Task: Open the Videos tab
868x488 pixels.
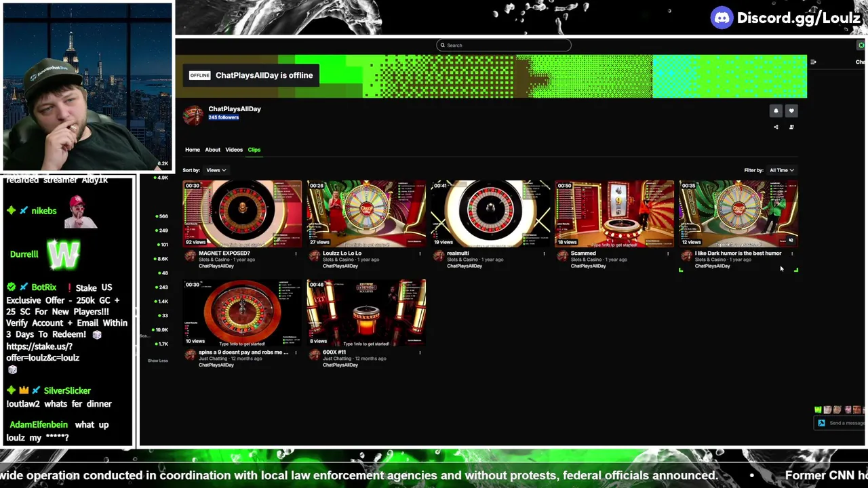Action: coord(234,150)
